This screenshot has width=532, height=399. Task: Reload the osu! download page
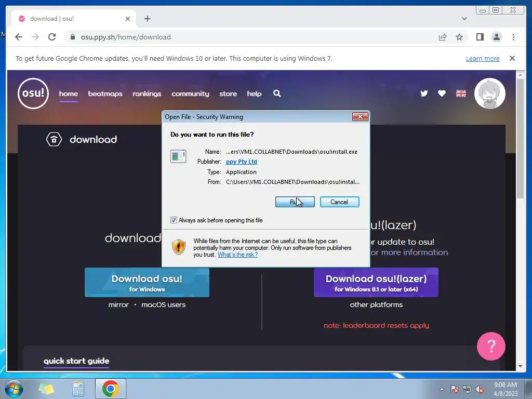point(52,37)
